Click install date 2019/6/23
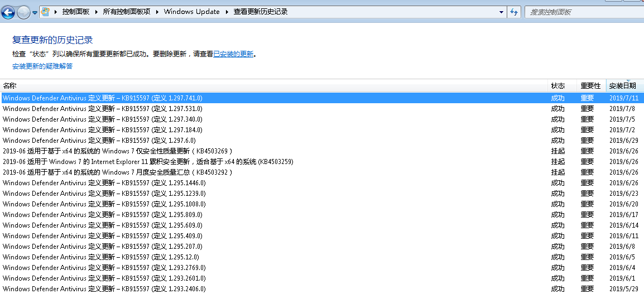Screen dimensions: 644x294 point(624,194)
